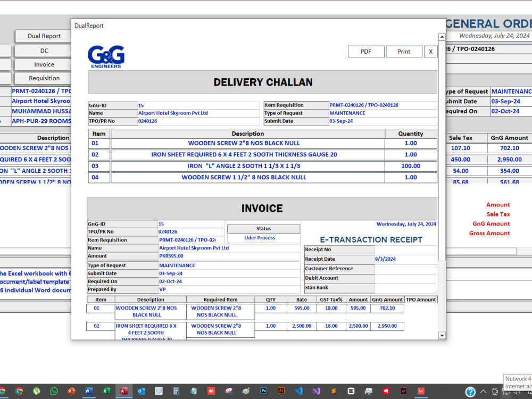Switch to the DC view
The image size is (532, 399).
[x=43, y=50]
